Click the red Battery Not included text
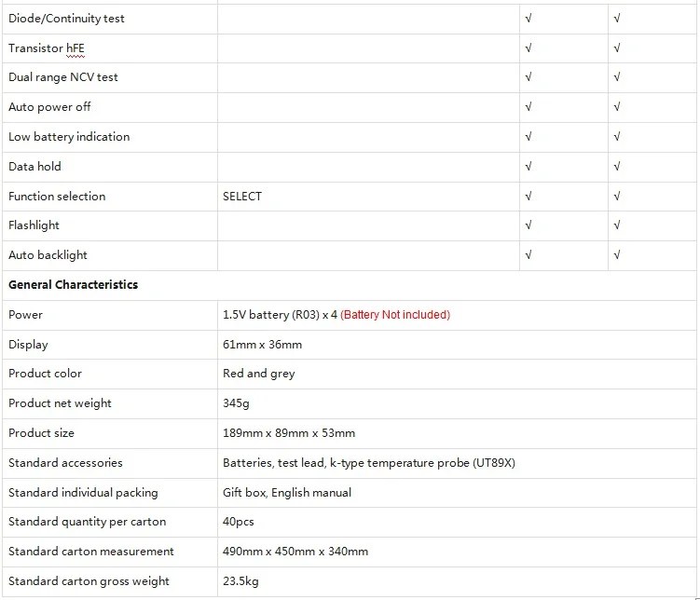The height and width of the screenshot is (600, 700). click(395, 315)
